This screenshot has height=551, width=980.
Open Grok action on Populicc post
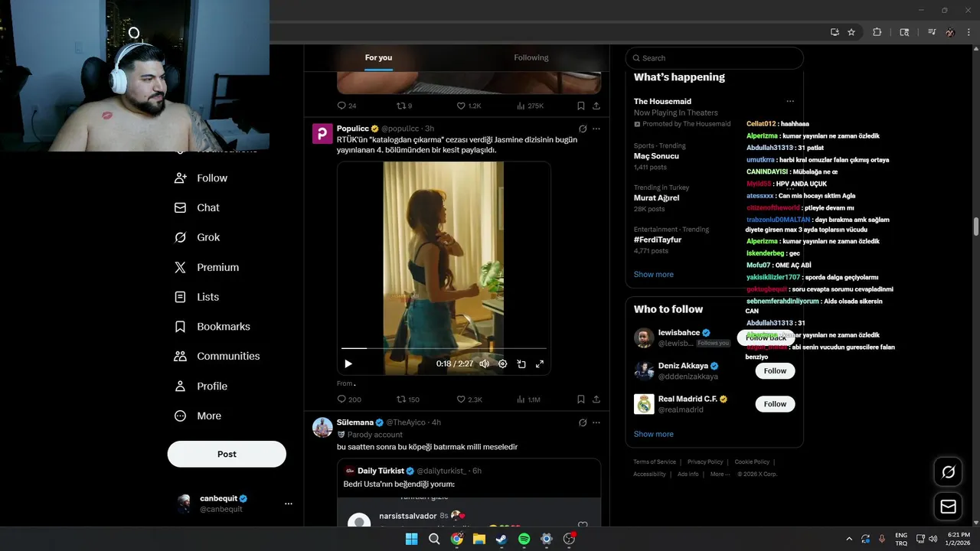point(583,129)
